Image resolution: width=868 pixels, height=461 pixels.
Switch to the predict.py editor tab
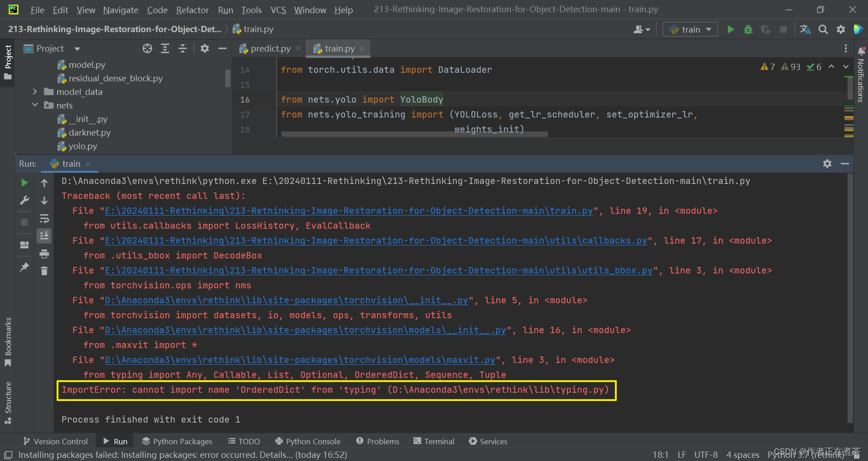[x=269, y=48]
